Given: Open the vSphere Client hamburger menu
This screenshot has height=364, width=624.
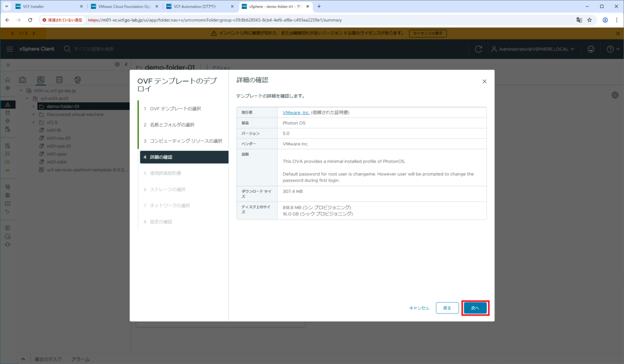Looking at the screenshot, I should pyautogui.click(x=10, y=49).
